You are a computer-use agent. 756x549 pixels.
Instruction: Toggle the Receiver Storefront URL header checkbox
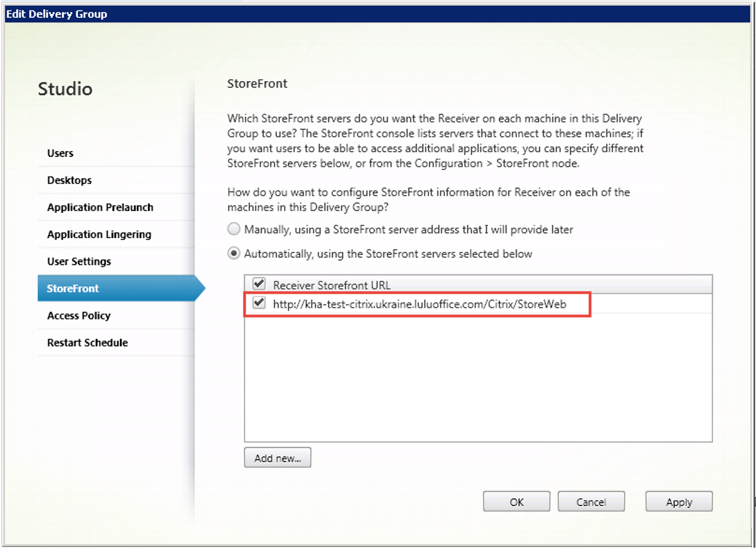259,284
